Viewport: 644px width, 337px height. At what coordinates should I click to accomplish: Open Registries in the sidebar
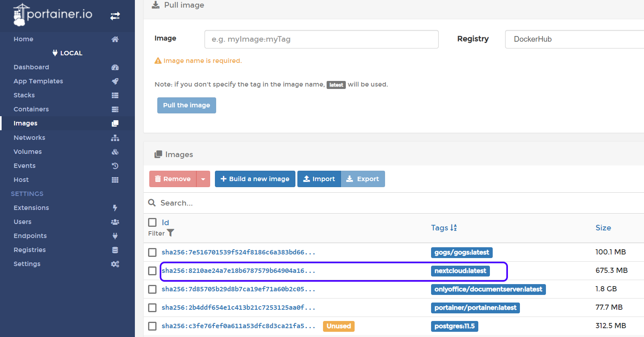coord(30,250)
